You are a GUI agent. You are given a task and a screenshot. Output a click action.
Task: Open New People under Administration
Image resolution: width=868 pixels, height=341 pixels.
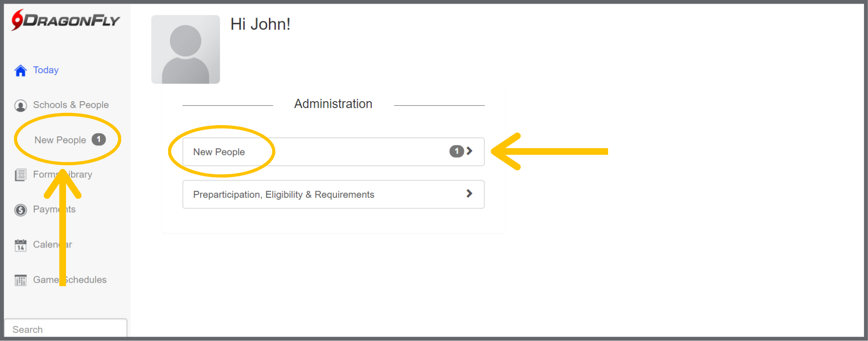pos(219,152)
